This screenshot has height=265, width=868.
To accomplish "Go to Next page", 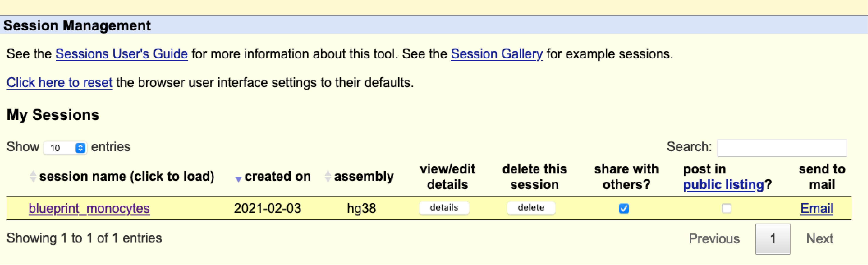I will 820,239.
